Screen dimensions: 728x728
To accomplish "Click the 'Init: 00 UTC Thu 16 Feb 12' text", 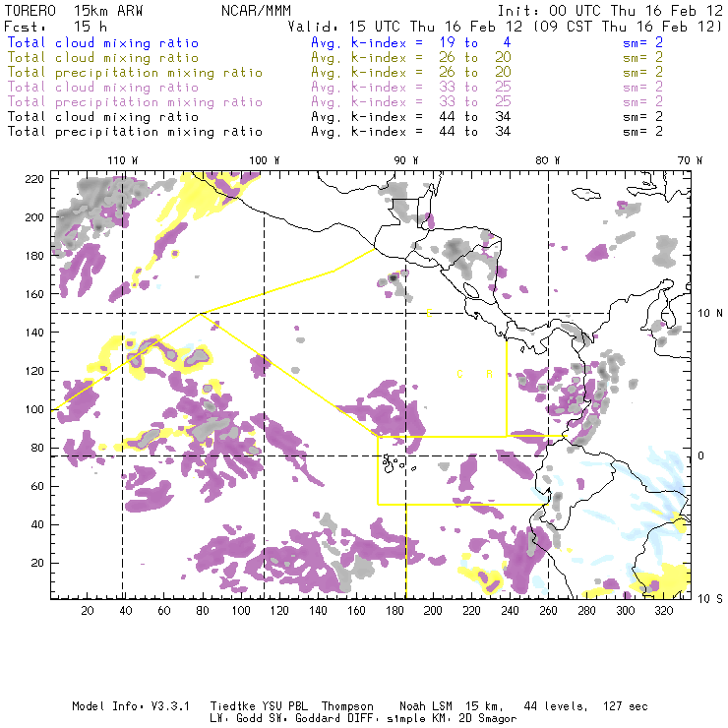I will [x=610, y=10].
